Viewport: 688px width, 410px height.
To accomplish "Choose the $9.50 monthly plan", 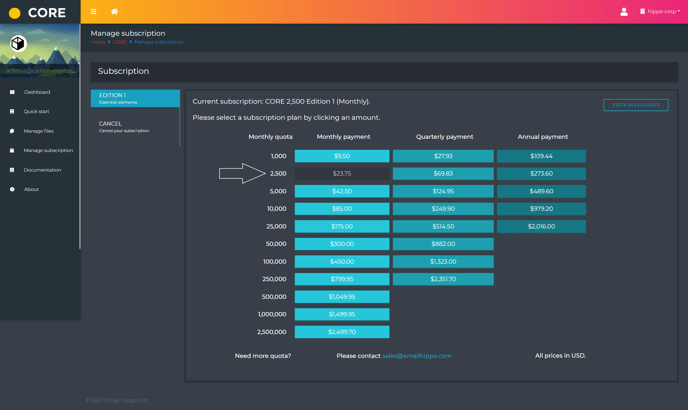I will [342, 156].
